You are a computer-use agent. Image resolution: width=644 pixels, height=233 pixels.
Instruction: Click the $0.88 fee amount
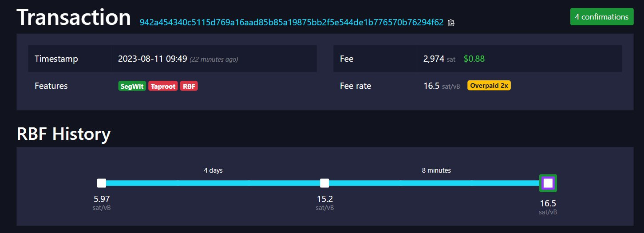tap(474, 59)
